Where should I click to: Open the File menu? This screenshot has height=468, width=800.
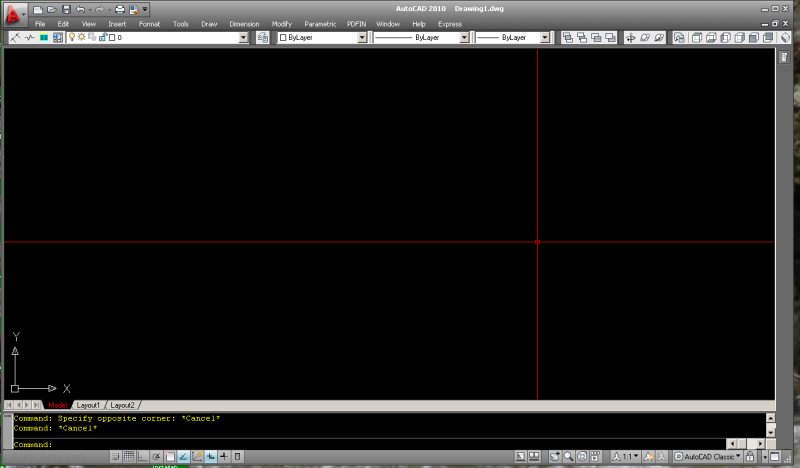tap(40, 24)
